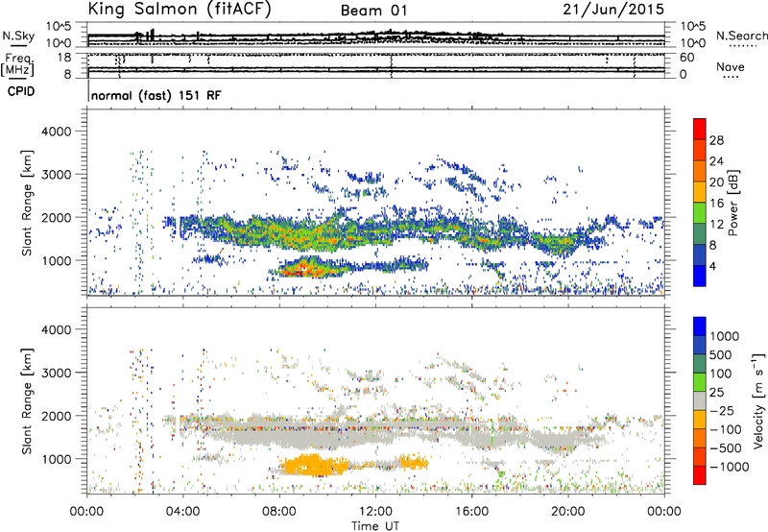
Task: Click the '12:00' time axis label
Action: pyautogui.click(x=375, y=512)
